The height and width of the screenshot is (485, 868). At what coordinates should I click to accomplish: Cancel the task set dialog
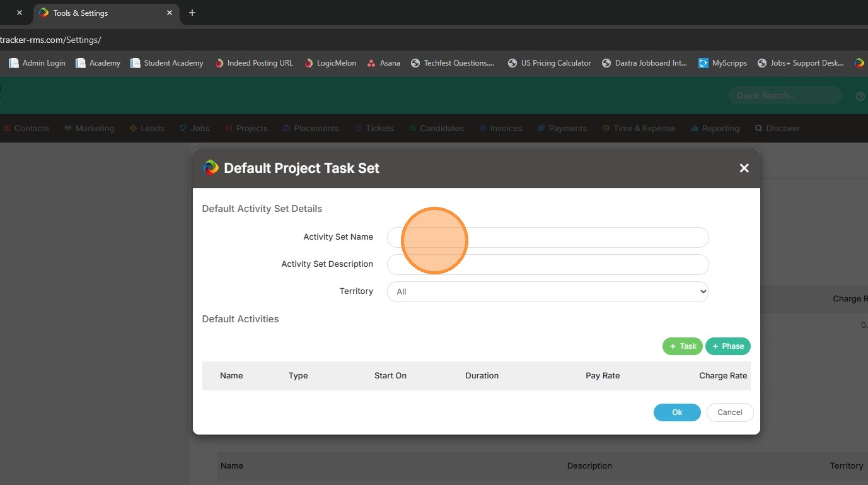[x=730, y=412]
